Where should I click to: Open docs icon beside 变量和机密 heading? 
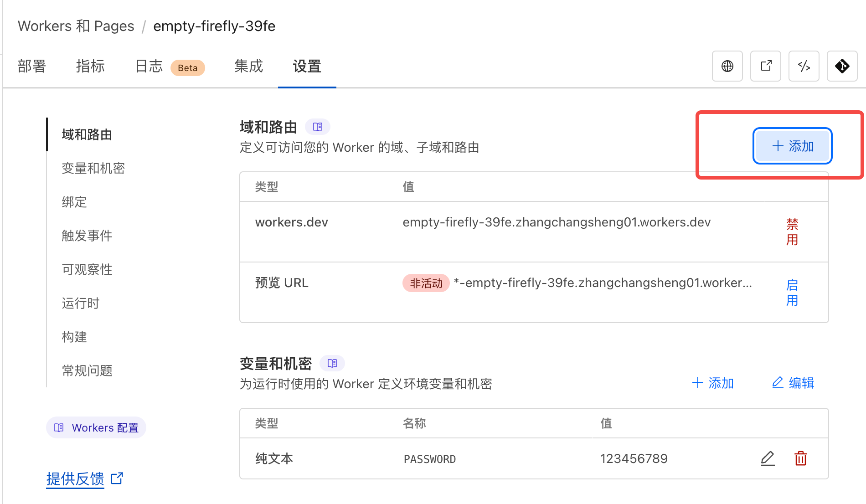click(332, 363)
